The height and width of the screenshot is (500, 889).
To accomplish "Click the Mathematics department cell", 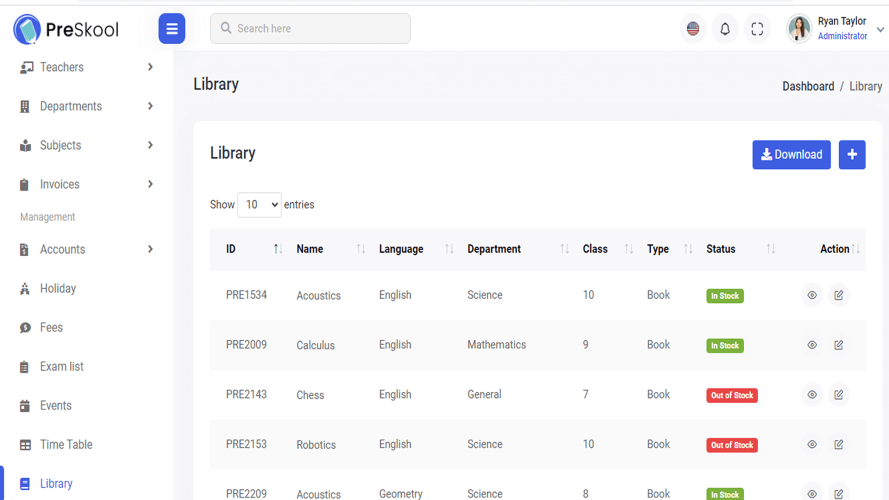I will click(496, 345).
